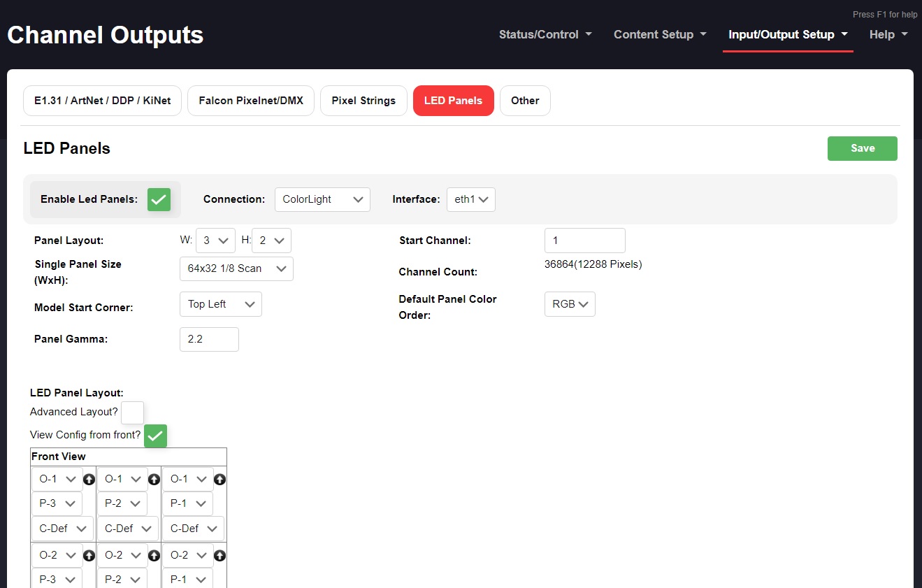Open the bottom-right panel O-2 output dropdown
Viewport: 922px width, 588px height.
coord(188,556)
